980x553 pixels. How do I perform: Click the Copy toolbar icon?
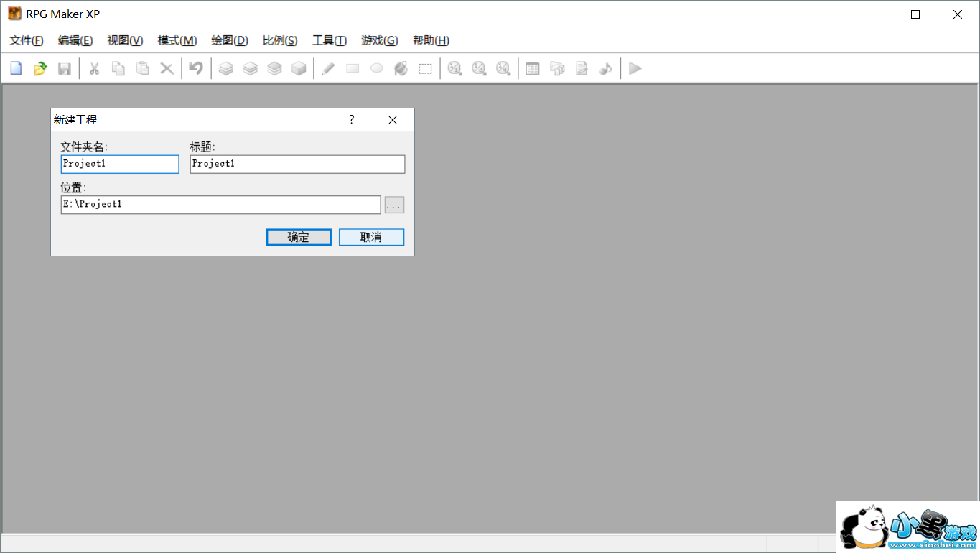click(118, 68)
